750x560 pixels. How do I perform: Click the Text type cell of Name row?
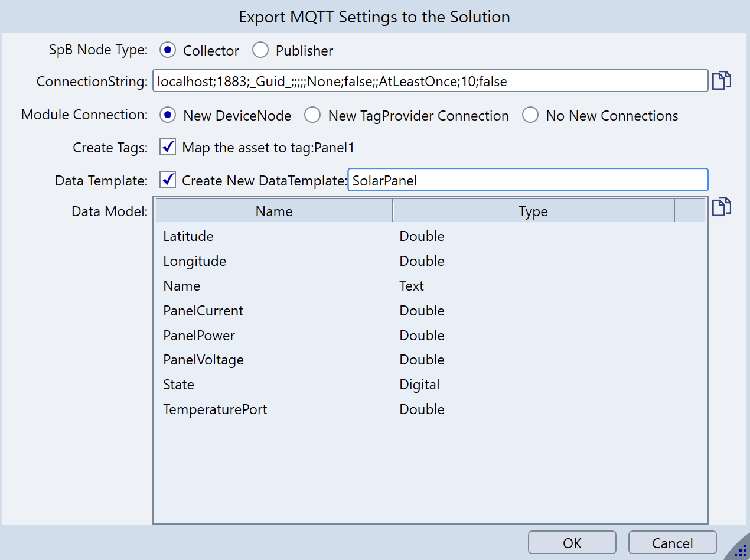pos(412,286)
